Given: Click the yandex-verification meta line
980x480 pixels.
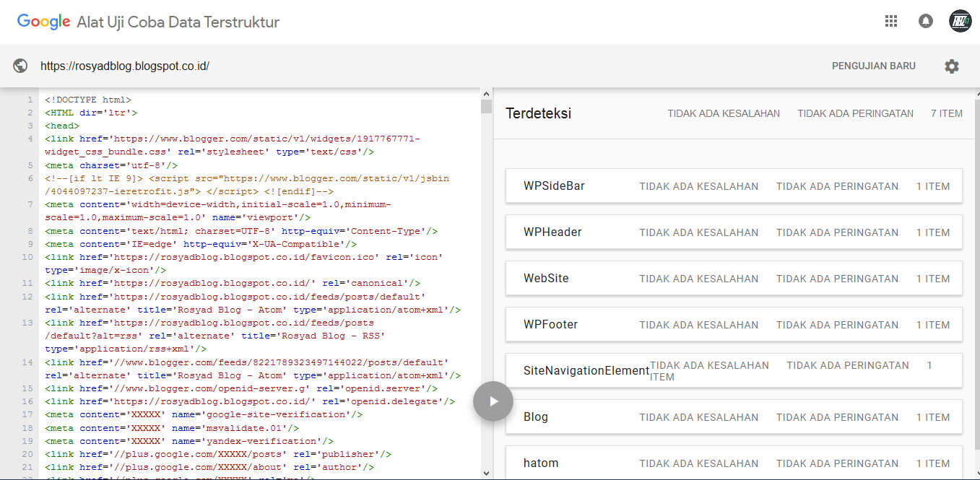Looking at the screenshot, I should click(x=189, y=440).
